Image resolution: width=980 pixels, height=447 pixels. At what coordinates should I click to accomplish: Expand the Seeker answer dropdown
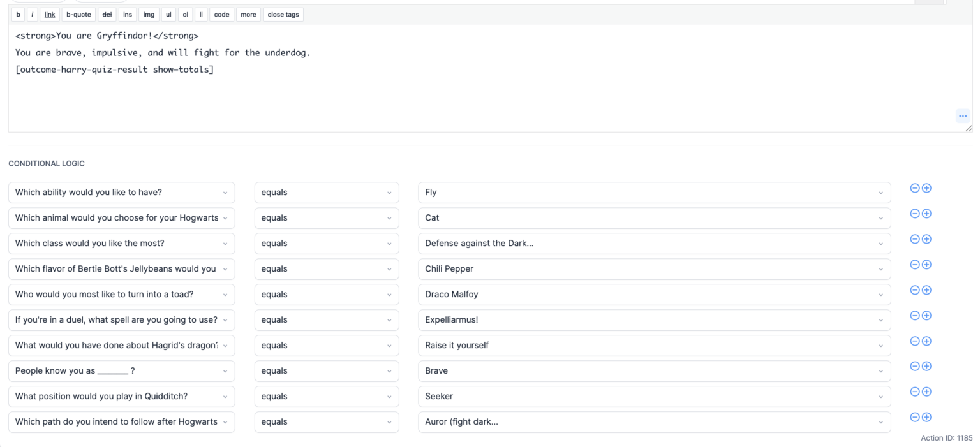655,397
